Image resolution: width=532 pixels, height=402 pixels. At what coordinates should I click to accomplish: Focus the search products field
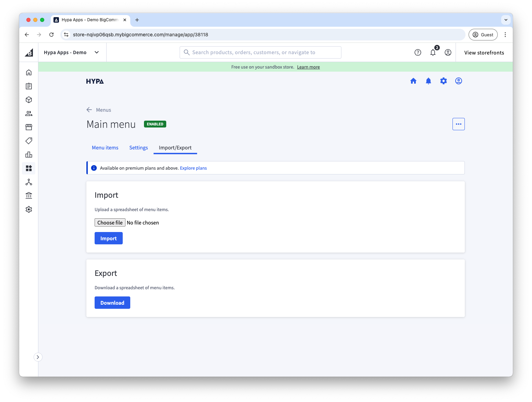pyautogui.click(x=261, y=52)
